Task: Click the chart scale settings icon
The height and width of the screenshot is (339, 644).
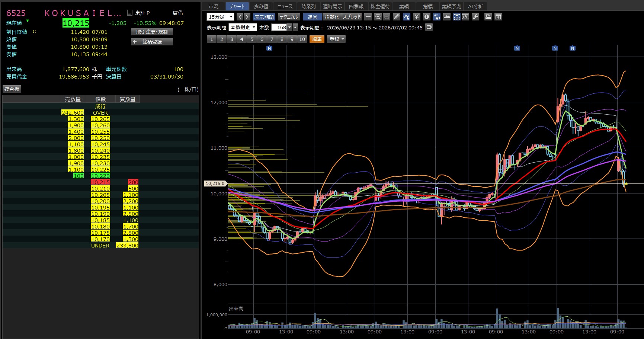Action: tap(465, 17)
